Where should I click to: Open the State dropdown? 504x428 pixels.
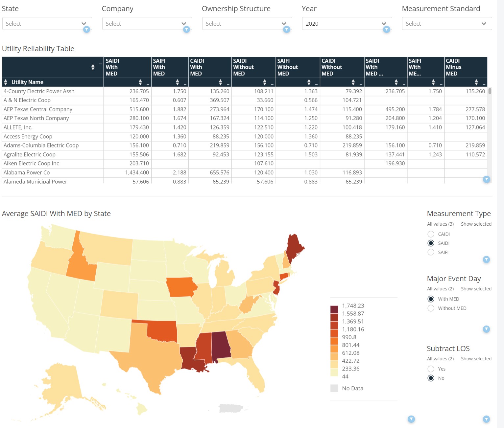click(47, 24)
